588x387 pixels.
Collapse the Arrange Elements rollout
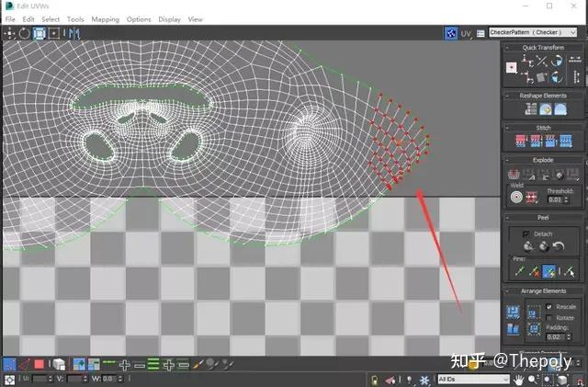[x=507, y=291]
